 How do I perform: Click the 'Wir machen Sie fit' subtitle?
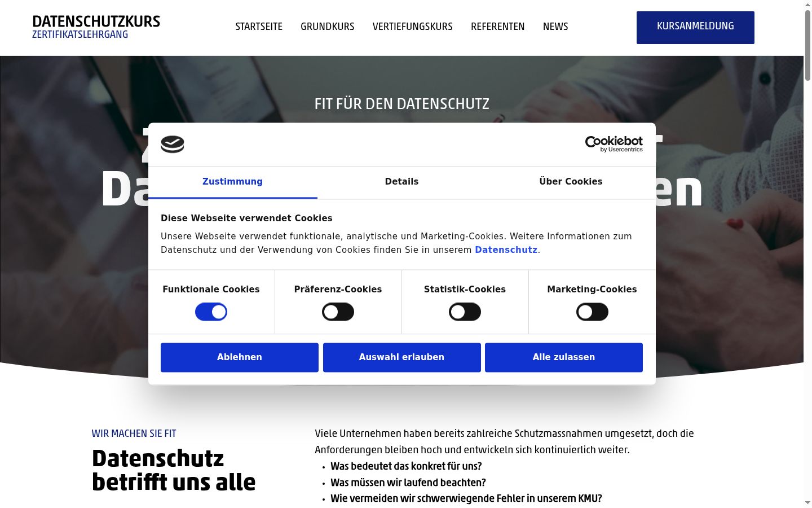point(134,433)
